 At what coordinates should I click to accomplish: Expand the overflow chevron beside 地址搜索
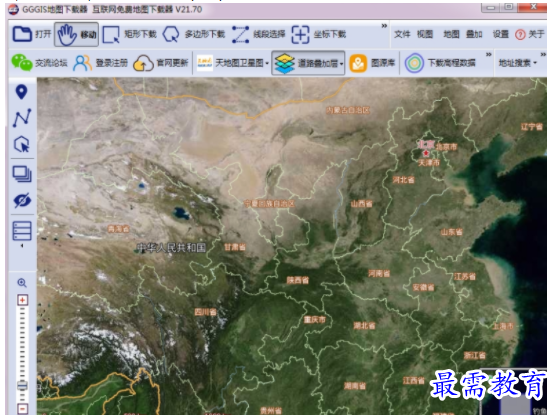[543, 54]
